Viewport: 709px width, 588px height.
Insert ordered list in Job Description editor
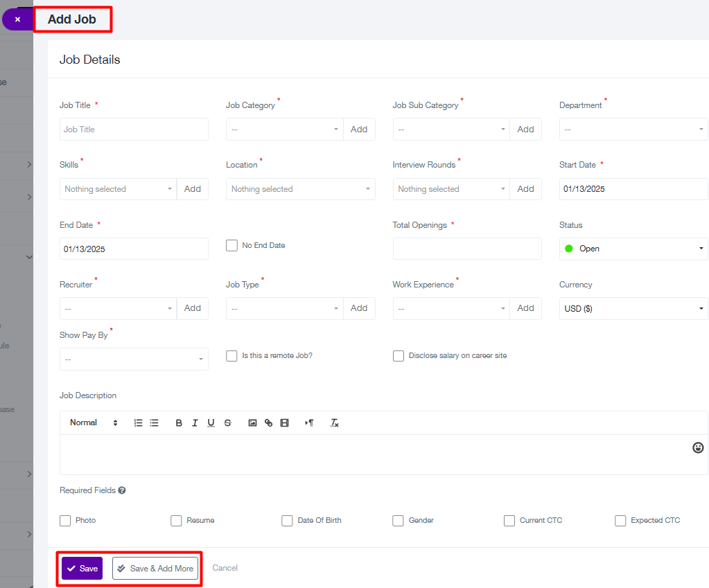pyautogui.click(x=139, y=423)
